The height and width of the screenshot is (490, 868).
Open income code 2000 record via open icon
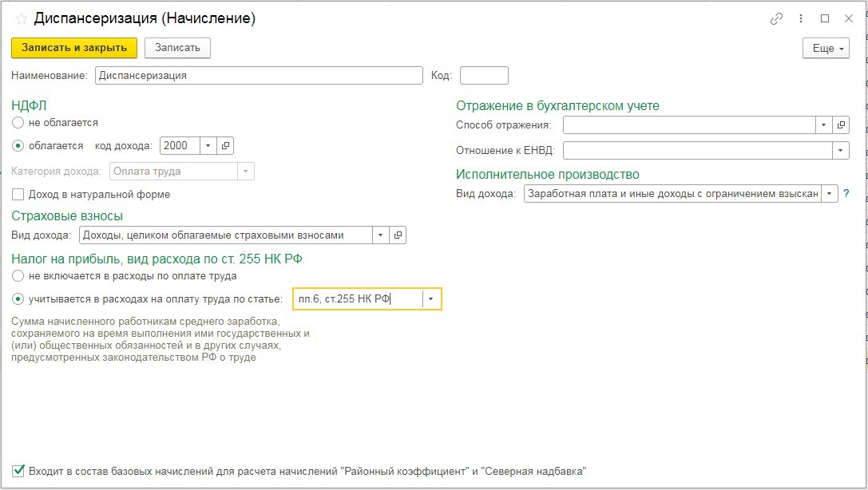pos(225,145)
